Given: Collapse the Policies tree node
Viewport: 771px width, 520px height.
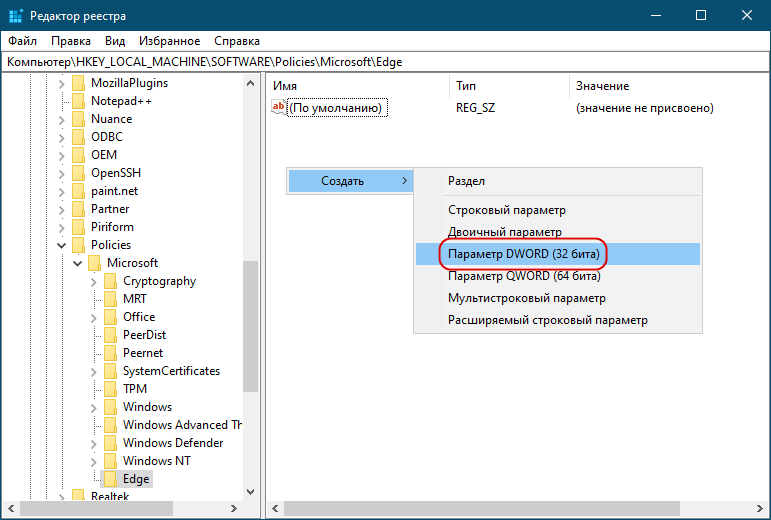Looking at the screenshot, I should click(x=61, y=245).
